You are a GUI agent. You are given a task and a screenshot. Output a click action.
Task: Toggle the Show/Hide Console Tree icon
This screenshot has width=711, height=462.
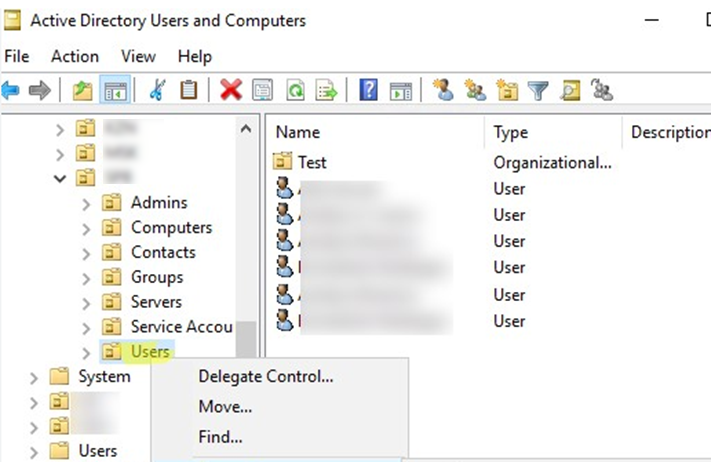pyautogui.click(x=115, y=90)
